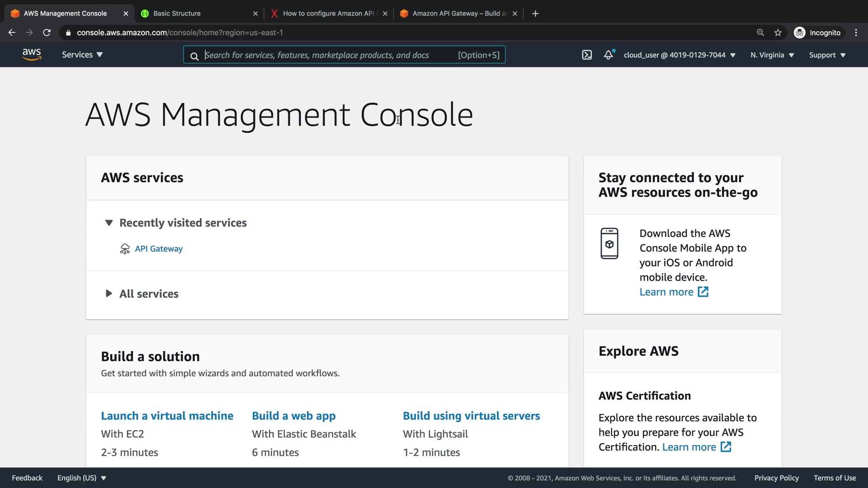The image size is (868, 488).
Task: Click the search magnifier icon in AWS search
Action: (194, 56)
